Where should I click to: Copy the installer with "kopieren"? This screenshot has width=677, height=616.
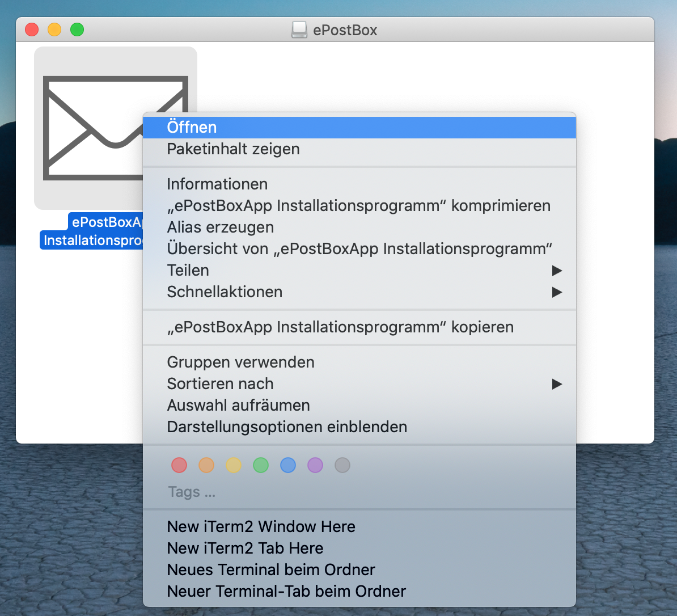[x=340, y=327]
